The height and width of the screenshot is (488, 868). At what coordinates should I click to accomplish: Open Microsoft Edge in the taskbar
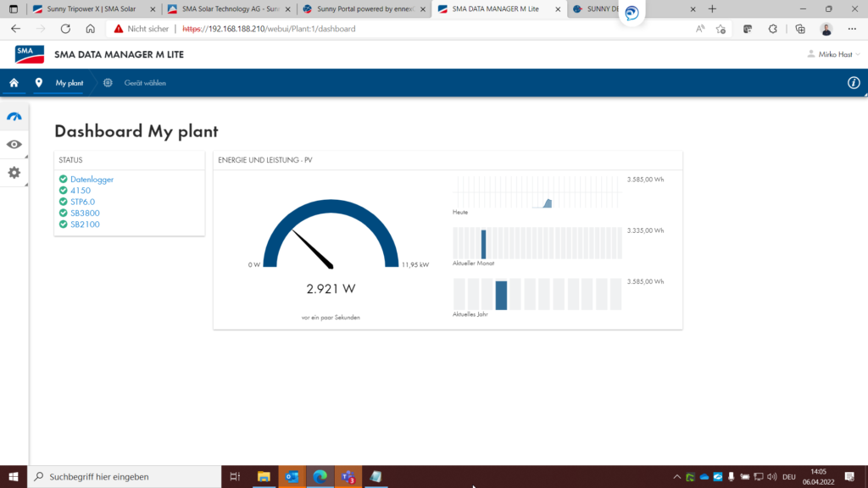coord(320,477)
